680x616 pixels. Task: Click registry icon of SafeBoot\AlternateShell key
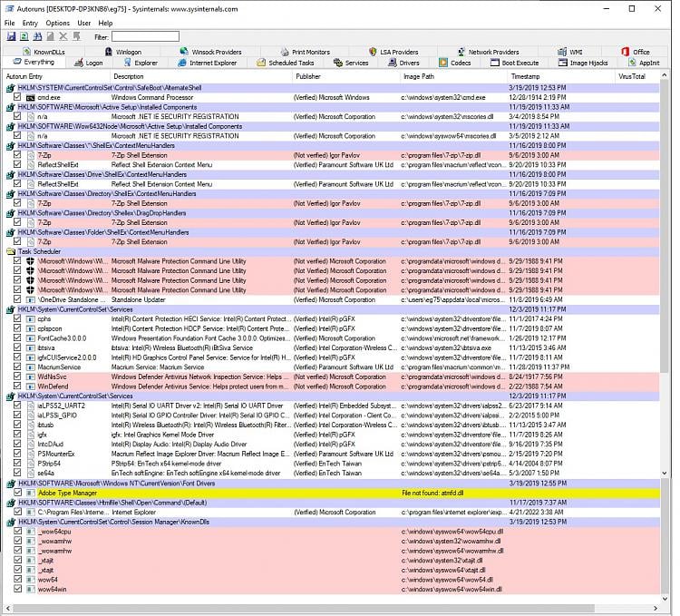(x=11, y=88)
